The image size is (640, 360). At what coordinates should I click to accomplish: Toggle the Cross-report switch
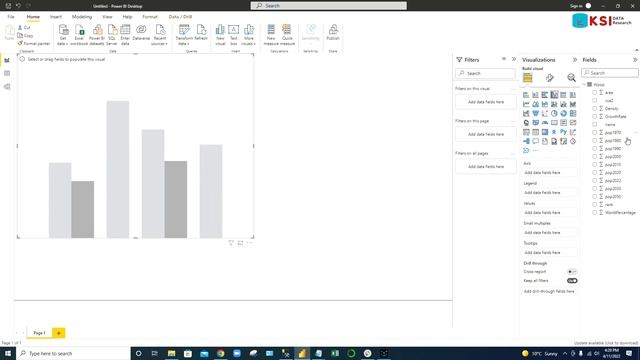[572, 271]
